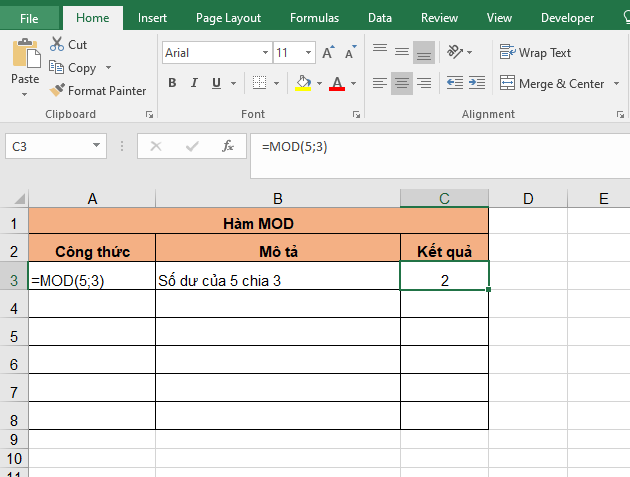
Task: Open the Clipboard dialog launcher
Action: tap(149, 115)
